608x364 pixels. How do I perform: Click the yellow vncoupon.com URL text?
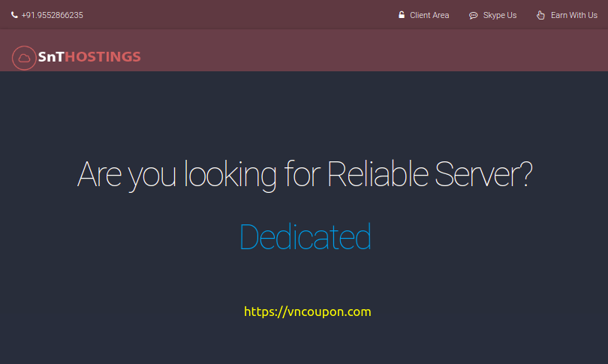click(x=326, y=311)
